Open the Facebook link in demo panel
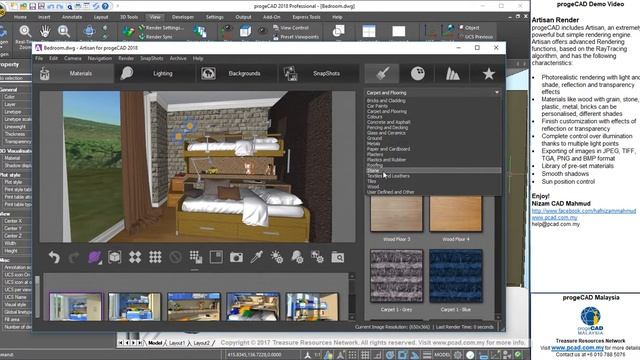640x360 pixels. click(x=584, y=211)
